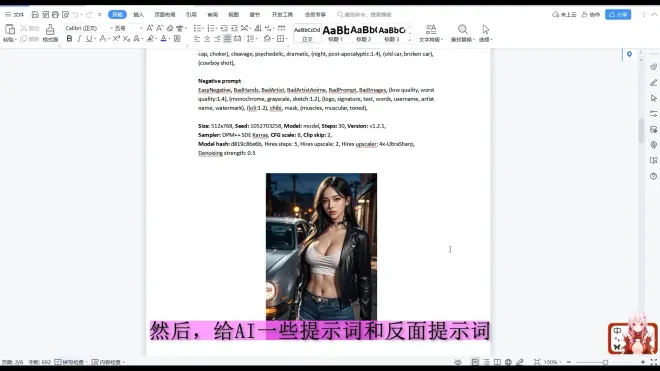Apply the 标题 1 heading style
This screenshot has height=371, width=660.
pos(335,34)
